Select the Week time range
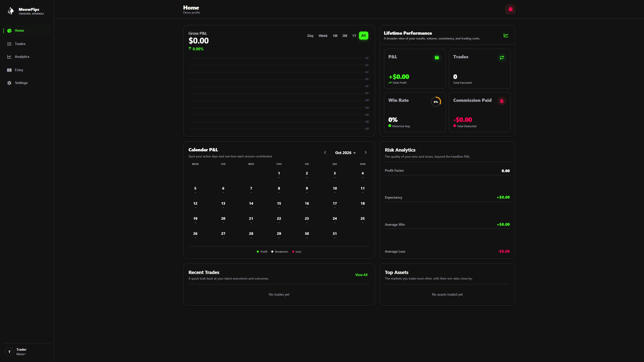Screen dimensions: 644x362 pyautogui.click(x=323, y=36)
